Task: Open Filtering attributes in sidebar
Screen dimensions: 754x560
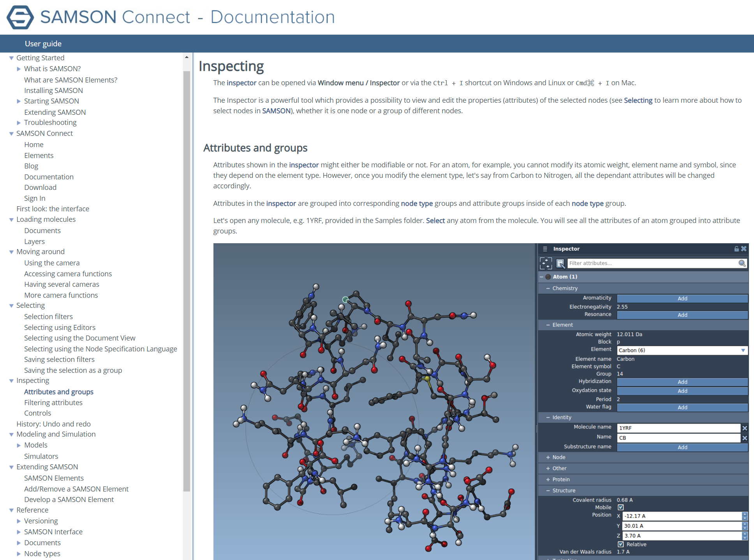Action: pyautogui.click(x=53, y=402)
